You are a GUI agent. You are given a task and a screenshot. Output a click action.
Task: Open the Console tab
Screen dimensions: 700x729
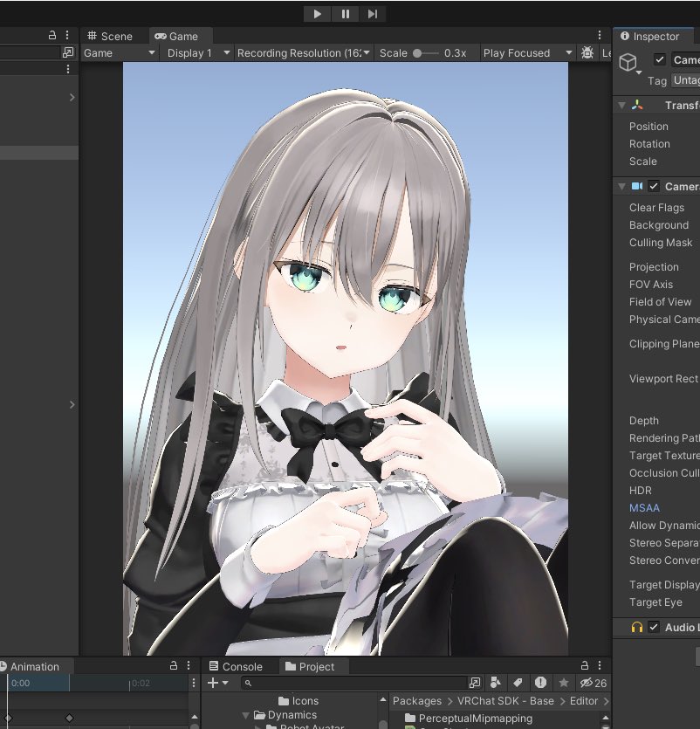click(236, 666)
